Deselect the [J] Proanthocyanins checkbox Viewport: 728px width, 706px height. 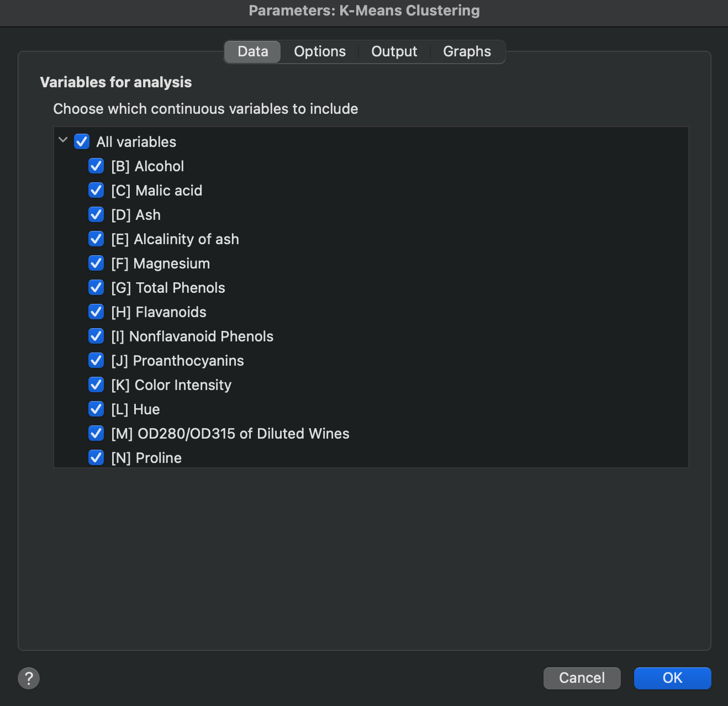[x=96, y=360]
